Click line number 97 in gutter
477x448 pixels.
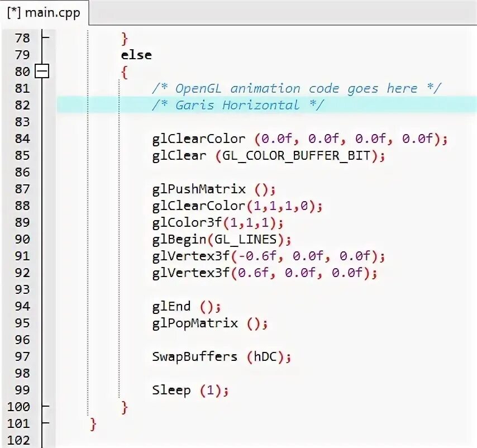22,356
